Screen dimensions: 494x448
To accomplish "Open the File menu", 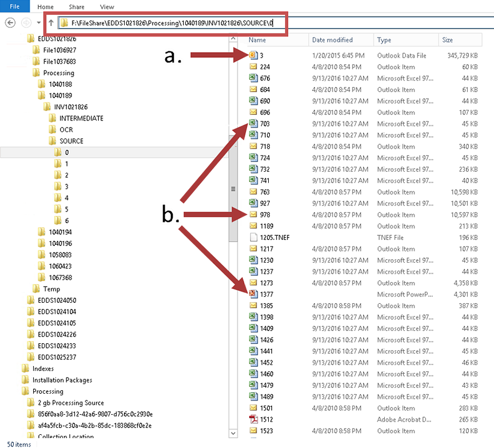I will pyautogui.click(x=15, y=6).
